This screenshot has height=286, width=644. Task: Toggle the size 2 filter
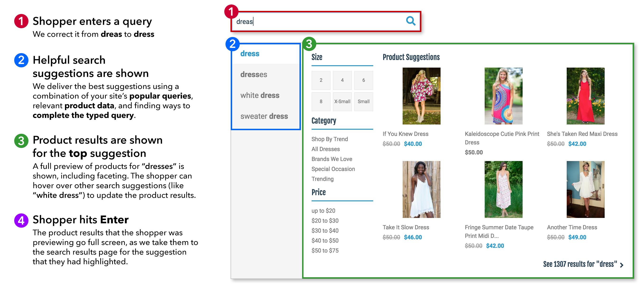point(321,80)
